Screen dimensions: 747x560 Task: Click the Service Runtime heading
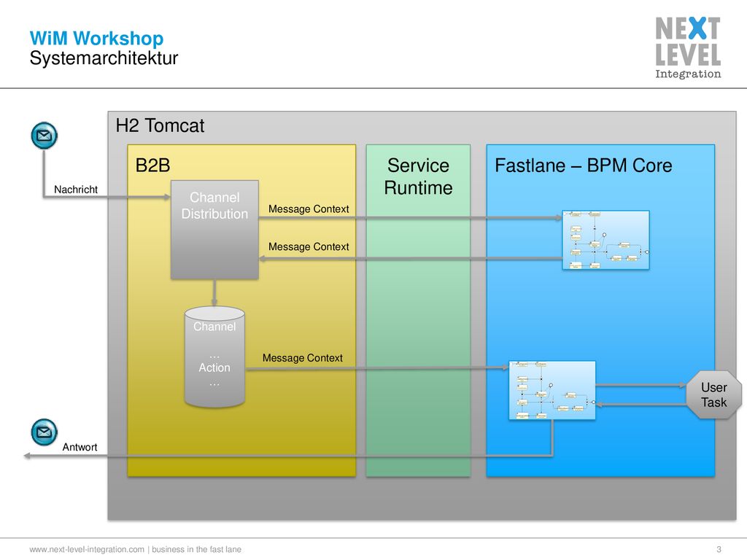click(x=418, y=176)
